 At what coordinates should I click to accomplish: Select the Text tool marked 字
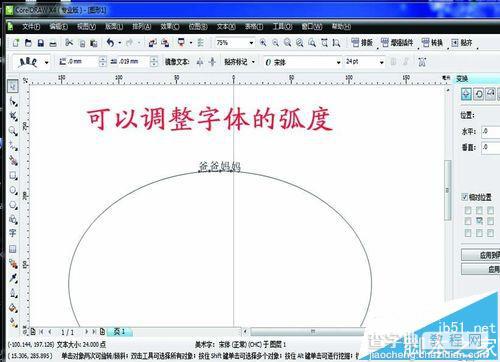click(x=13, y=233)
